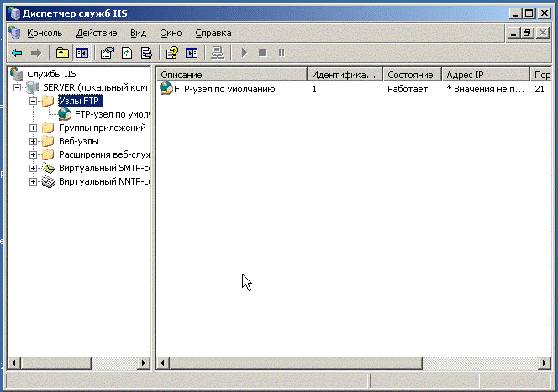Open the Действие menu
Image resolution: width=558 pixels, height=392 pixels.
[97, 33]
